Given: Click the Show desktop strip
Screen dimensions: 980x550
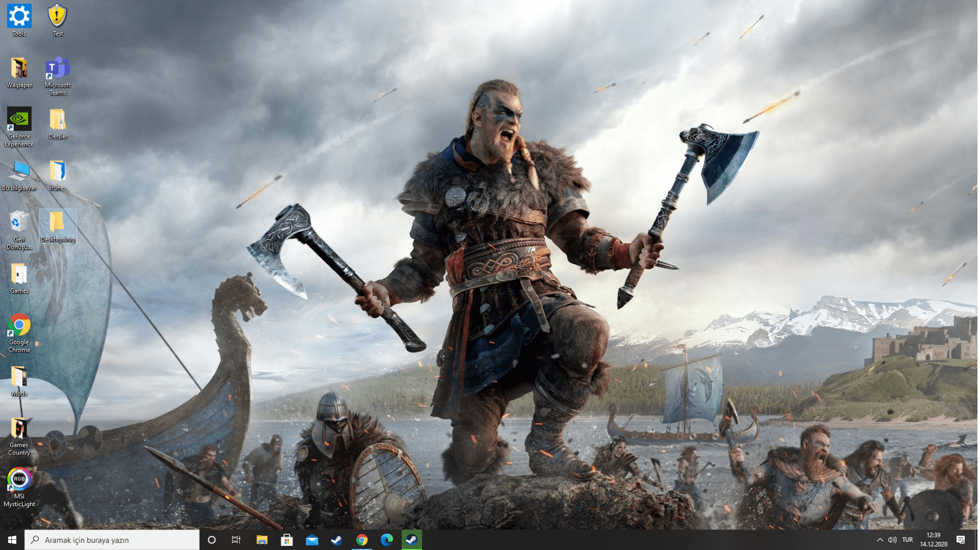Looking at the screenshot, I should (x=976, y=540).
